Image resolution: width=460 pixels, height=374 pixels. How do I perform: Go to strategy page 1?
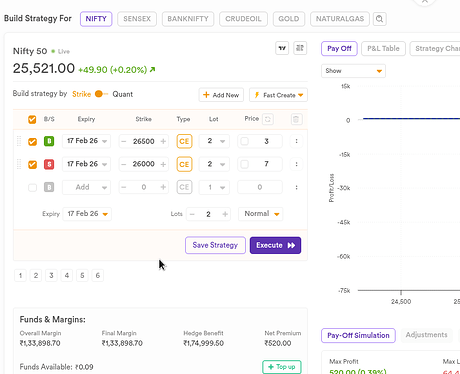(x=20, y=276)
